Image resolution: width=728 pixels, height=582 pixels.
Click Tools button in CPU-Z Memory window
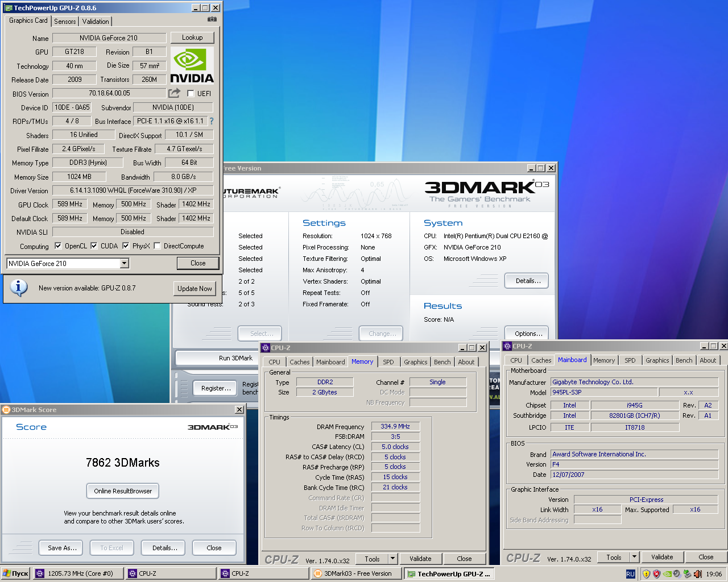(372, 559)
